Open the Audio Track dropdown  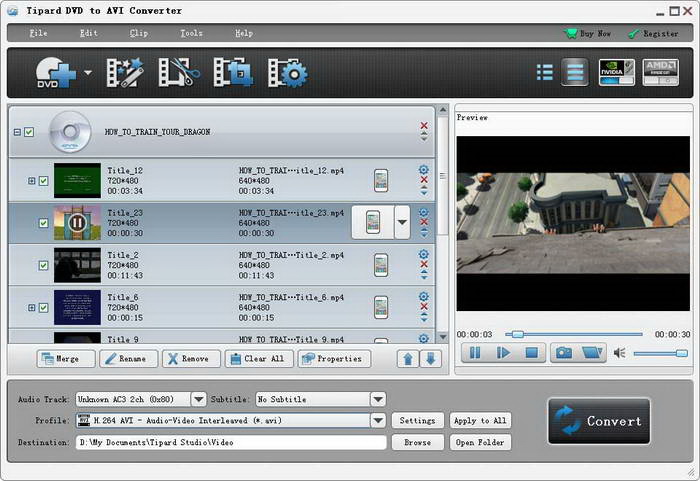(x=198, y=399)
